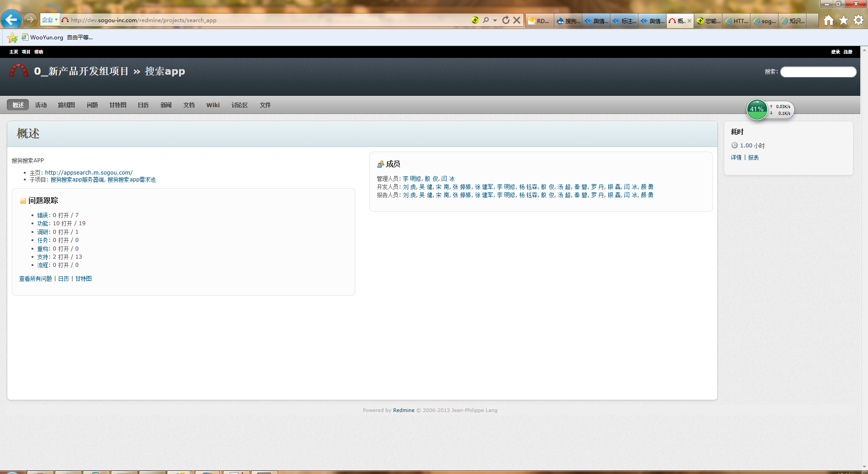Open the 企业 dropdown next to the address bar

[50, 19]
